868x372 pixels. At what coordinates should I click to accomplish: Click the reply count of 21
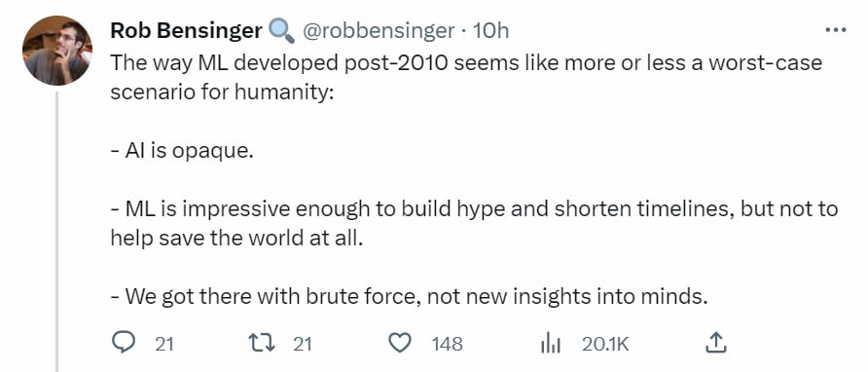click(163, 345)
